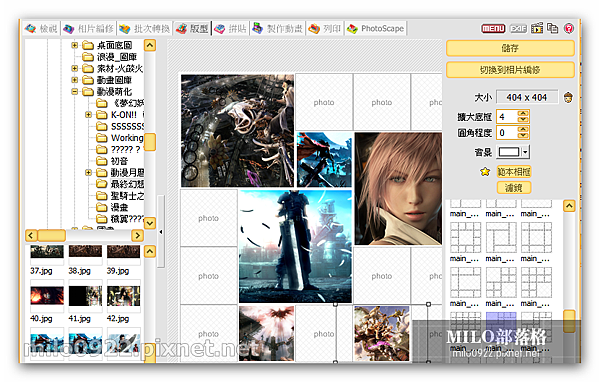Select the Working folder
Image resolution: width=600 pixels, height=382 pixels.
127,138
